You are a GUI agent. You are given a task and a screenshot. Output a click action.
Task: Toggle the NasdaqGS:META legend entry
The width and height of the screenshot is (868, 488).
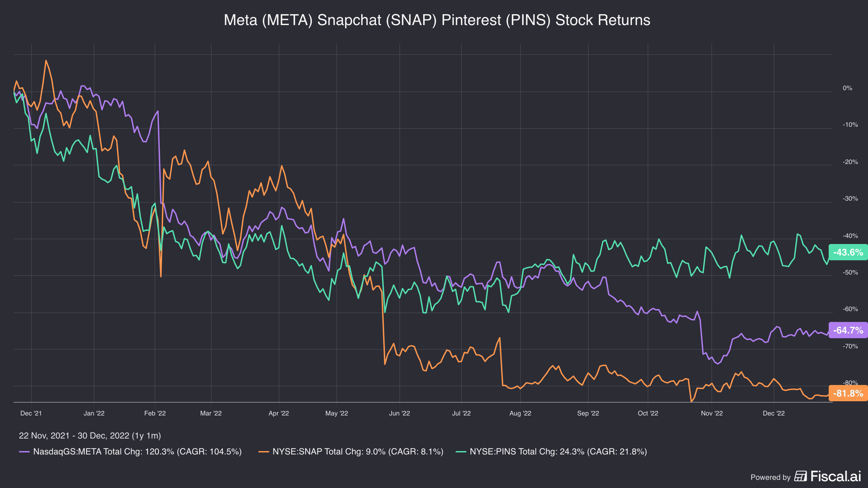click(130, 452)
